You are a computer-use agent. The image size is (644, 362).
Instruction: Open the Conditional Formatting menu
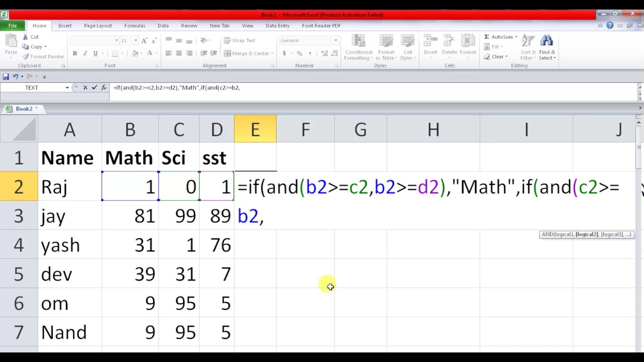point(358,48)
